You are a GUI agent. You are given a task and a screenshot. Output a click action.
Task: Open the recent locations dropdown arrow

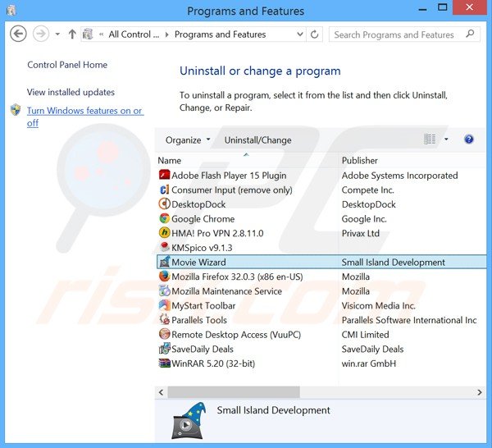57,34
